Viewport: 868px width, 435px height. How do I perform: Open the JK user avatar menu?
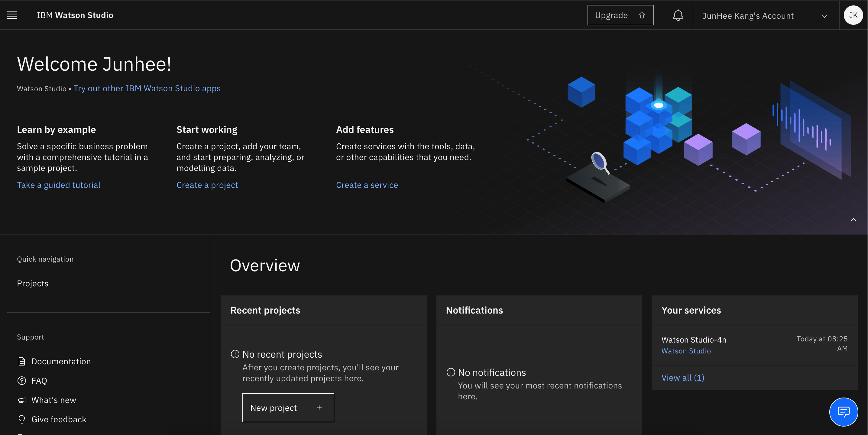(853, 15)
